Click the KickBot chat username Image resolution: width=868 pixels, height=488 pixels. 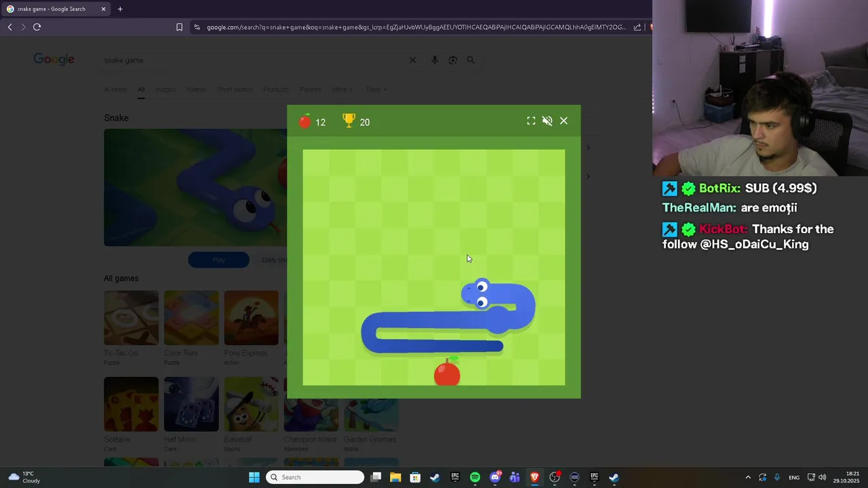724,229
